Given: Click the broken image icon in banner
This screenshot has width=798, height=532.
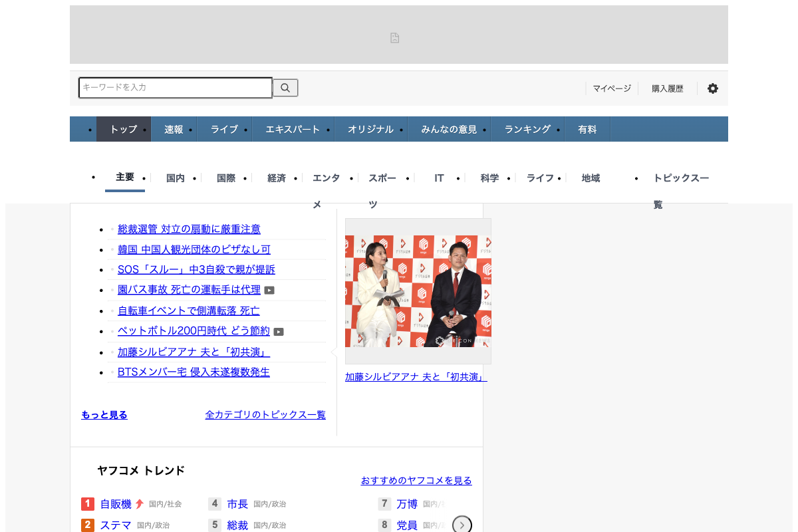Looking at the screenshot, I should [x=395, y=38].
